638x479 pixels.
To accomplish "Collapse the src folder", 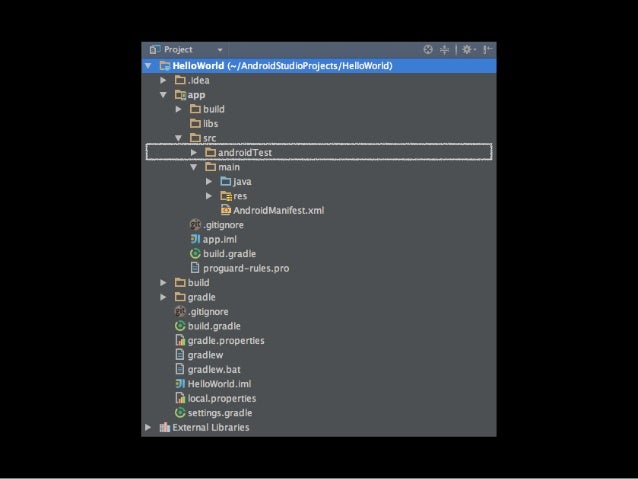I will pos(178,138).
